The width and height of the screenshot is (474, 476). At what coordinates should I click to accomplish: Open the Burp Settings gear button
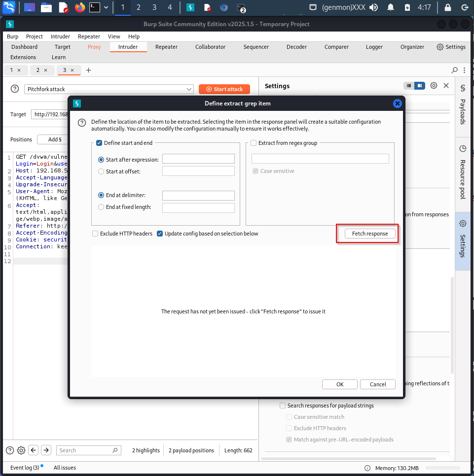pyautogui.click(x=451, y=47)
